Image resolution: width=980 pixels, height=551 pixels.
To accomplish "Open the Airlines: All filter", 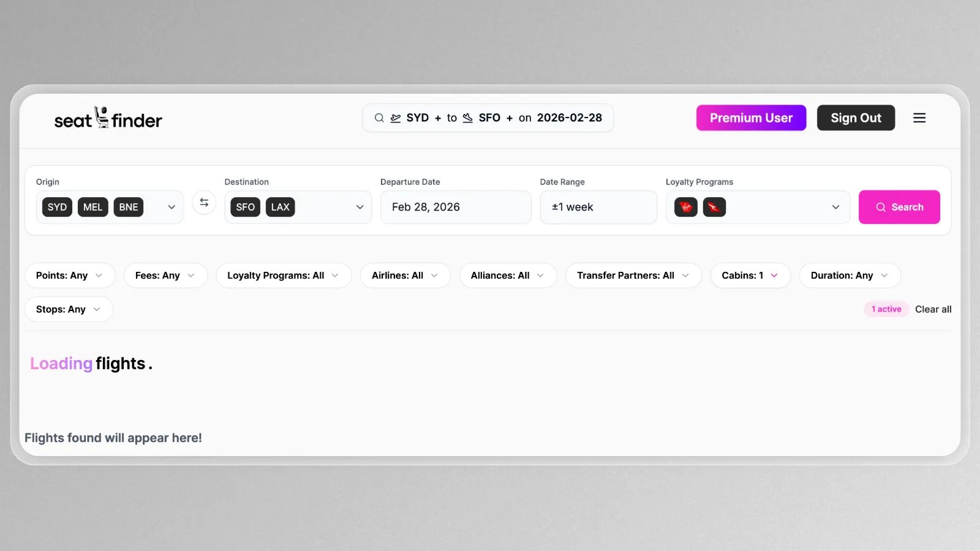I will 405,275.
